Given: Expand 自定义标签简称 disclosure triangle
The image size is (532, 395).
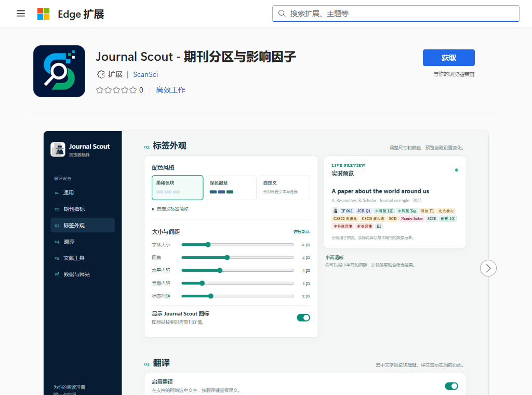Looking at the screenshot, I should (153, 209).
